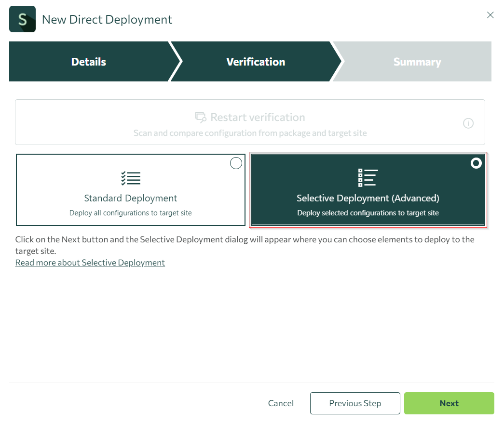Click the Standard Deployment bulleted list icon
This screenshot has width=504, height=424.
(x=131, y=178)
